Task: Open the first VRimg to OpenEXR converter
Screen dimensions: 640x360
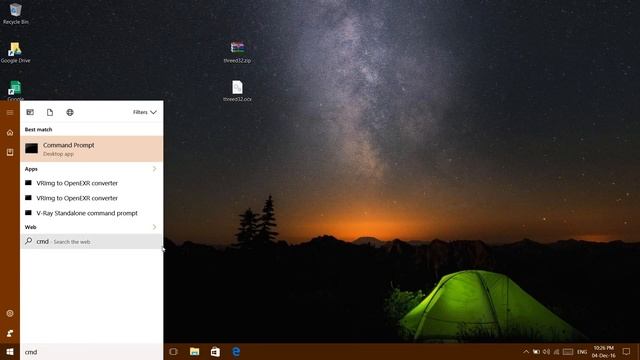Action: pyautogui.click(x=91, y=183)
